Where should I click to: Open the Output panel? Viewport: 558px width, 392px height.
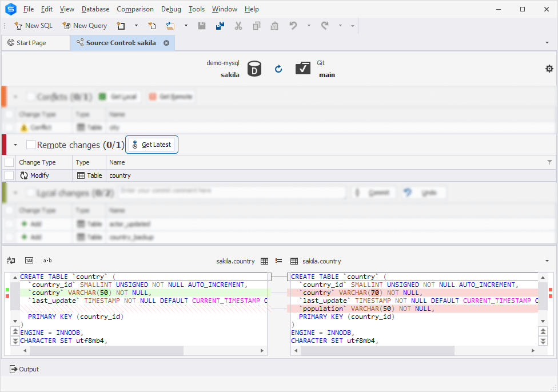point(24,369)
